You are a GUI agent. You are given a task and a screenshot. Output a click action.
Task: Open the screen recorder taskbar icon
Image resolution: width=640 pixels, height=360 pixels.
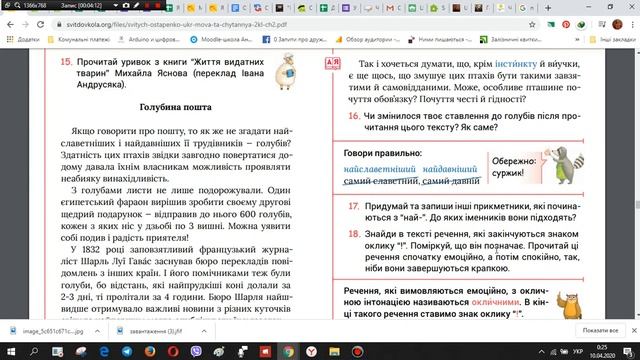pyautogui.click(x=358, y=351)
